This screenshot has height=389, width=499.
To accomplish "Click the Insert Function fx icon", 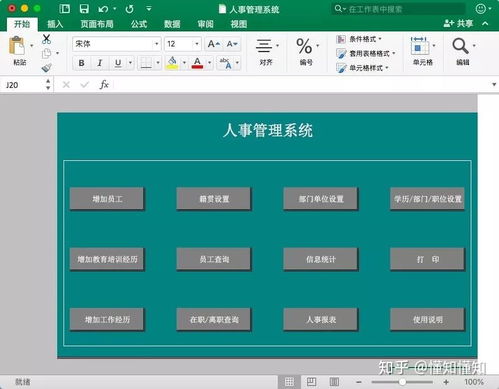I will [104, 85].
